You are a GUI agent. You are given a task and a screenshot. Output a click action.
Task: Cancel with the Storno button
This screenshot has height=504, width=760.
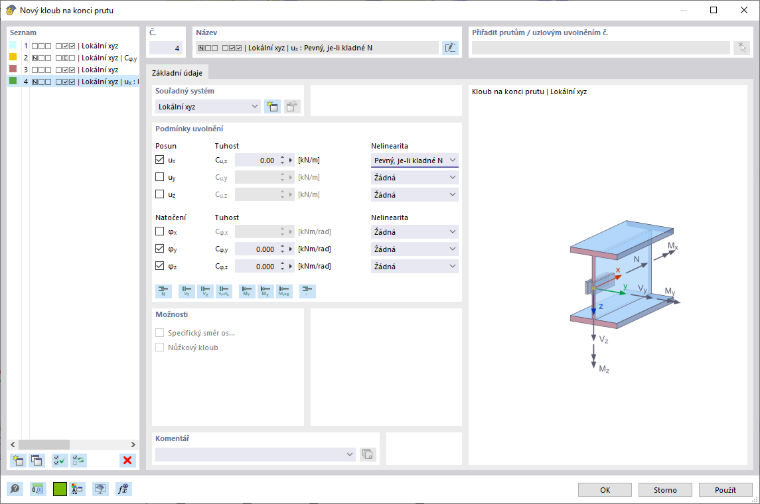point(665,490)
